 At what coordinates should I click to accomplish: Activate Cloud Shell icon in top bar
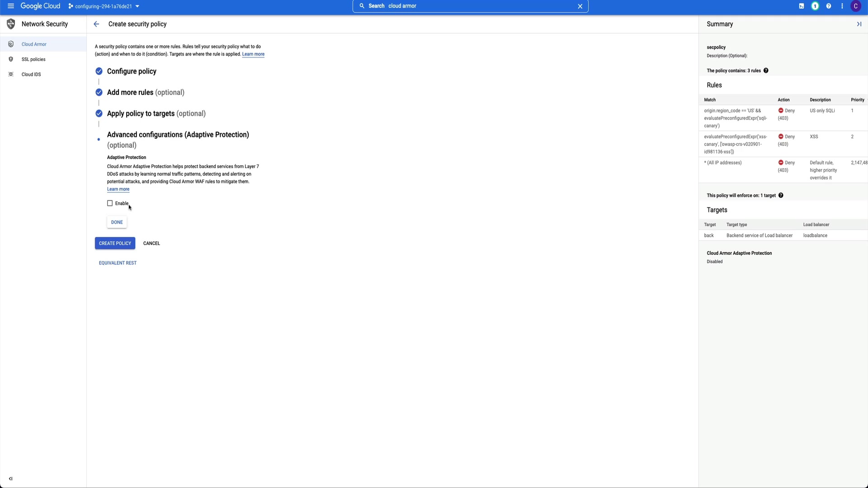pyautogui.click(x=802, y=6)
